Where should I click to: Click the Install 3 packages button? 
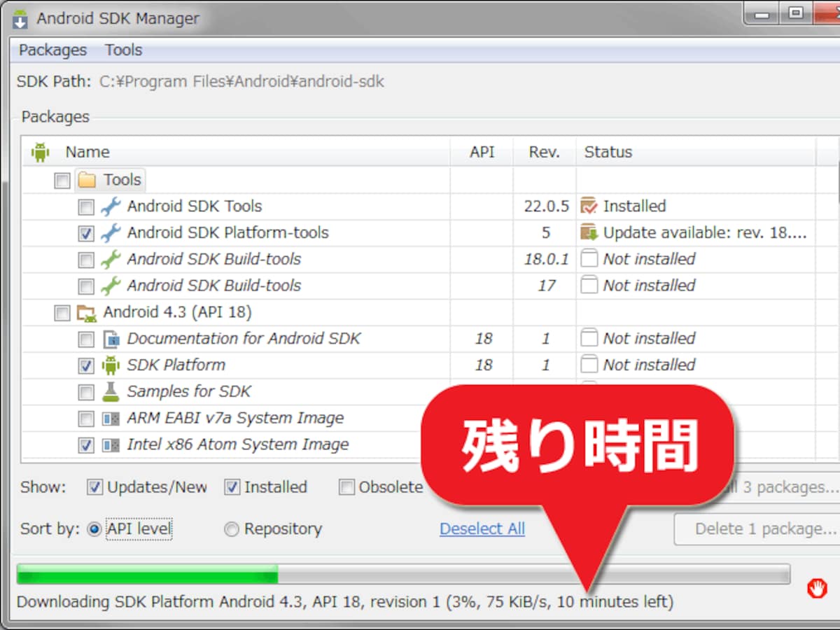780,487
